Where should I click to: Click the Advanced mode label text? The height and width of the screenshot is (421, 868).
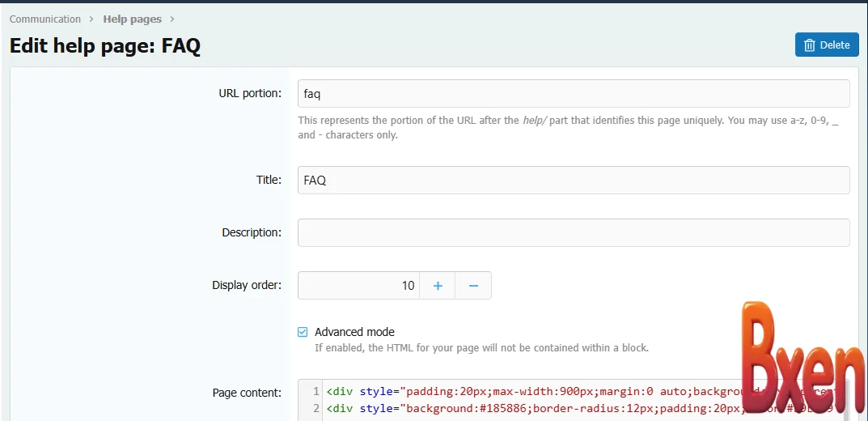(354, 332)
